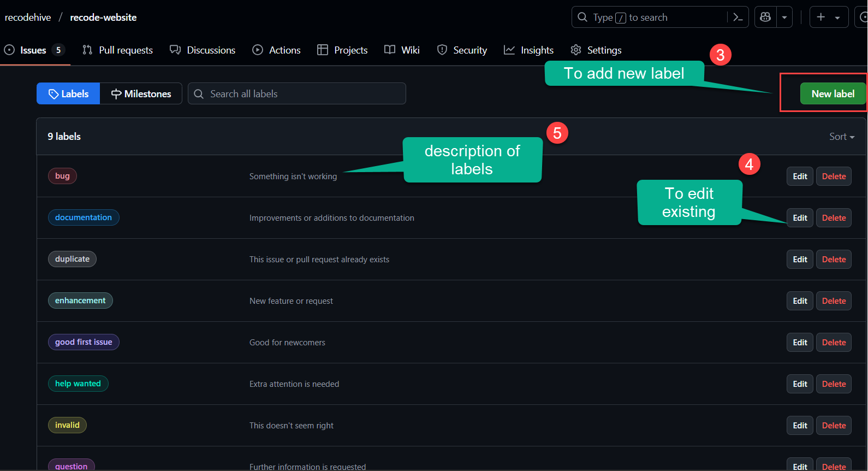Click the magnifier icon in label search

(199, 94)
